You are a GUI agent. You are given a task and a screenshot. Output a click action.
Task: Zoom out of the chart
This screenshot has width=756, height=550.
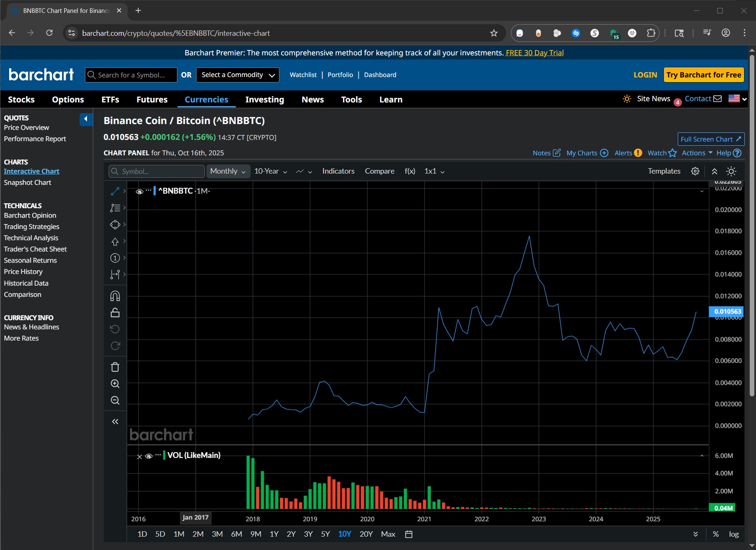(115, 401)
